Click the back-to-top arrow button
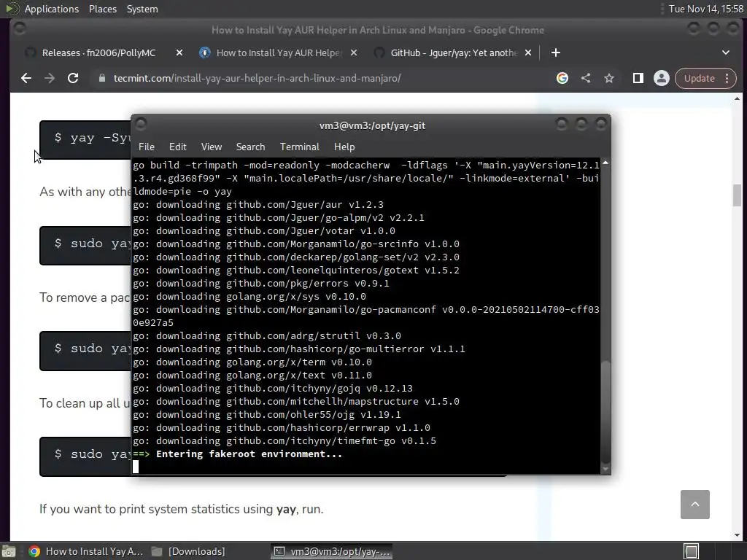The image size is (747, 560). [694, 505]
